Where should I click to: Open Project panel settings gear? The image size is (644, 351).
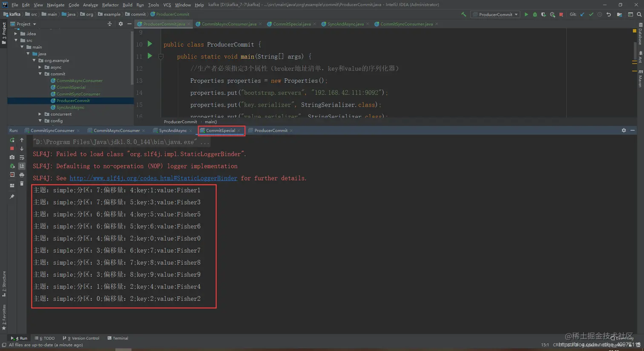click(x=121, y=24)
